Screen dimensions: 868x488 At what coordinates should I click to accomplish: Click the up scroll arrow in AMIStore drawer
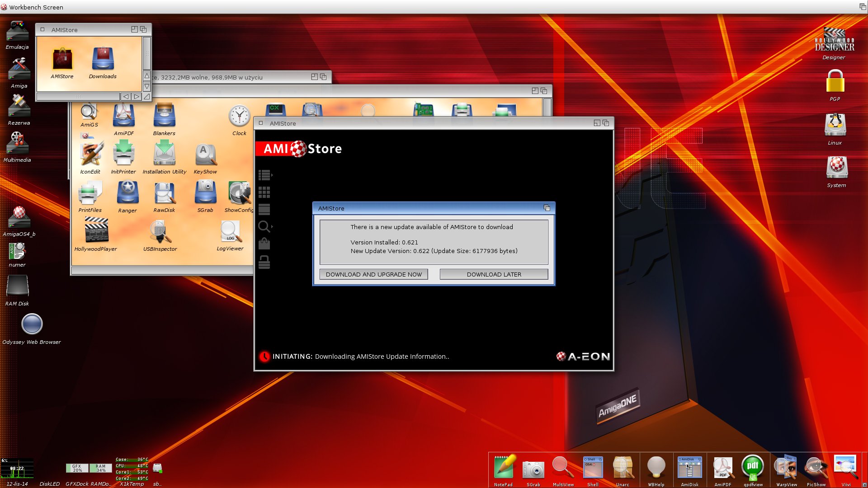click(x=147, y=76)
